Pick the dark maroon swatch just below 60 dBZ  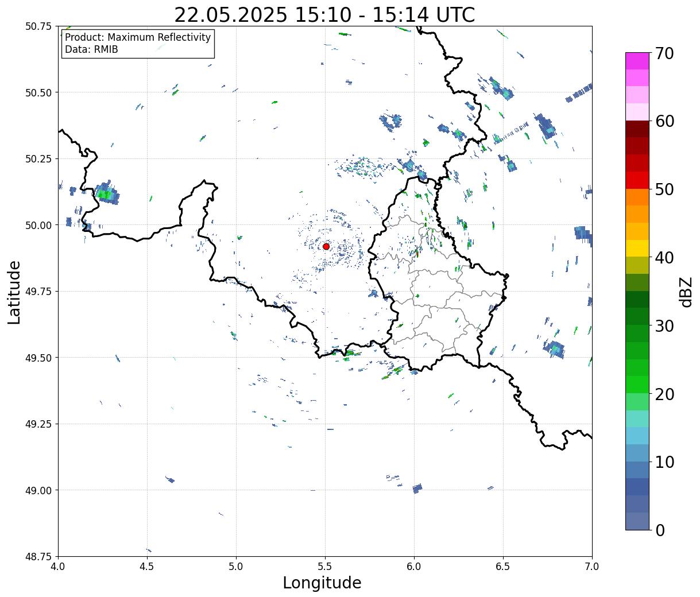coord(637,129)
